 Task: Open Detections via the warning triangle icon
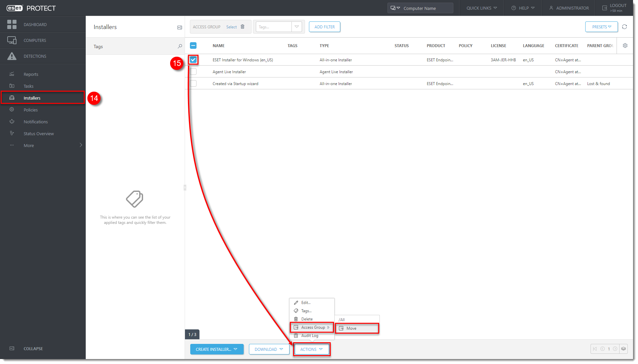click(12, 56)
